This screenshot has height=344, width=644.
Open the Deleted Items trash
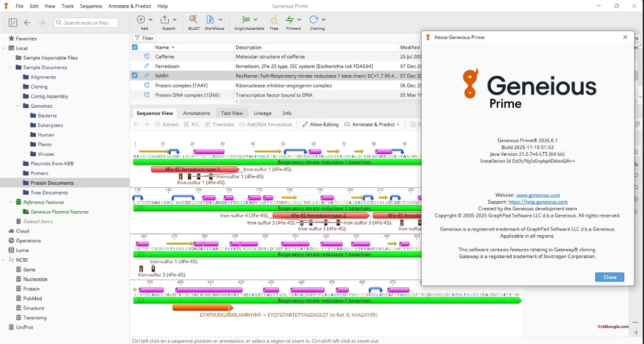click(x=19, y=221)
